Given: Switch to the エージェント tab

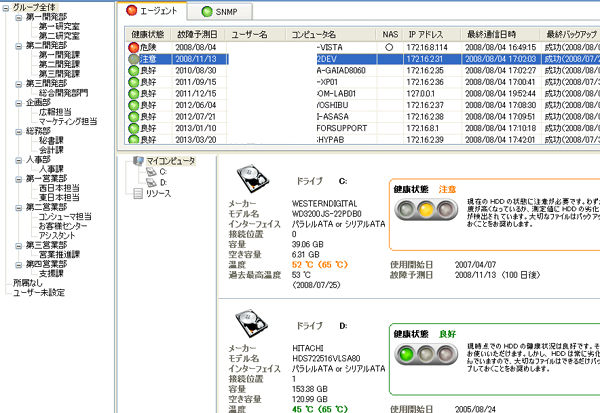Looking at the screenshot, I should point(158,12).
